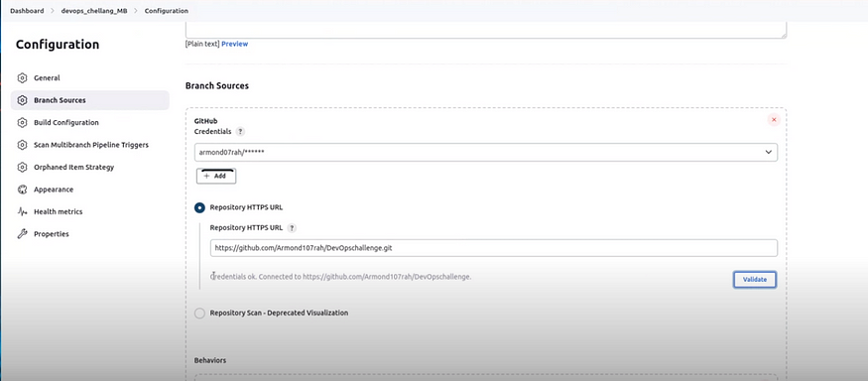Click the Build Configuration gear icon

tap(22, 122)
